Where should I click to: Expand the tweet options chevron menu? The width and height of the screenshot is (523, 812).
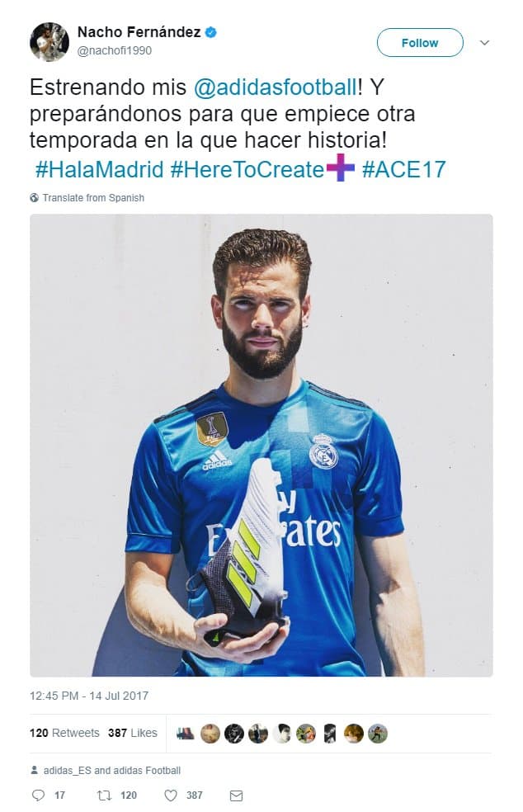[485, 42]
